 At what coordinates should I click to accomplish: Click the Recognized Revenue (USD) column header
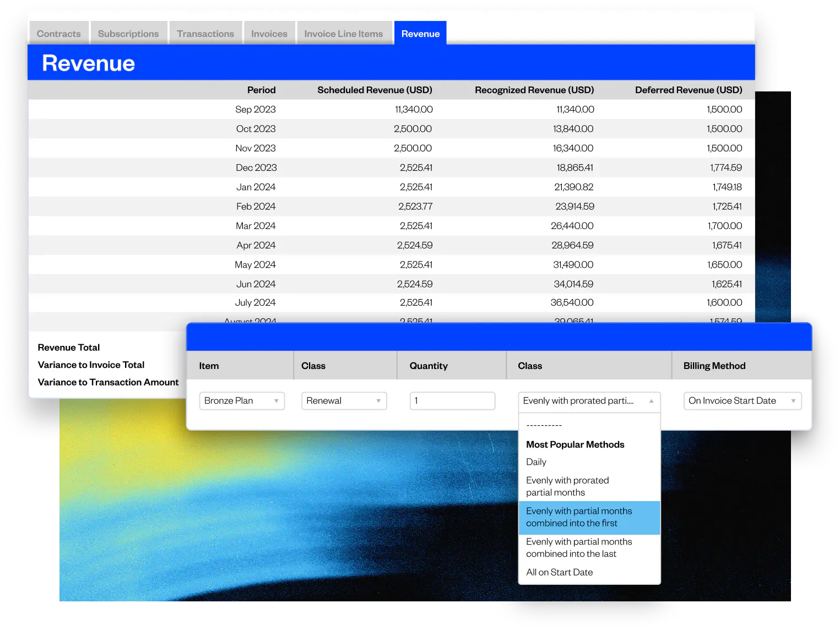(x=534, y=90)
